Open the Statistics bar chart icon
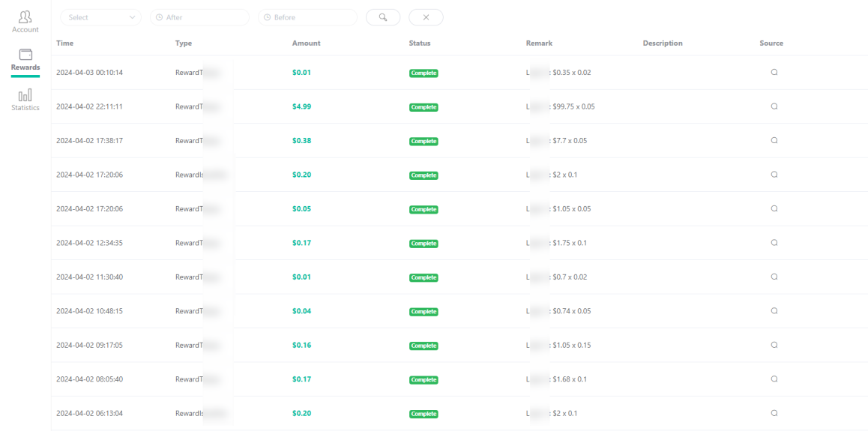868x431 pixels. (x=25, y=94)
